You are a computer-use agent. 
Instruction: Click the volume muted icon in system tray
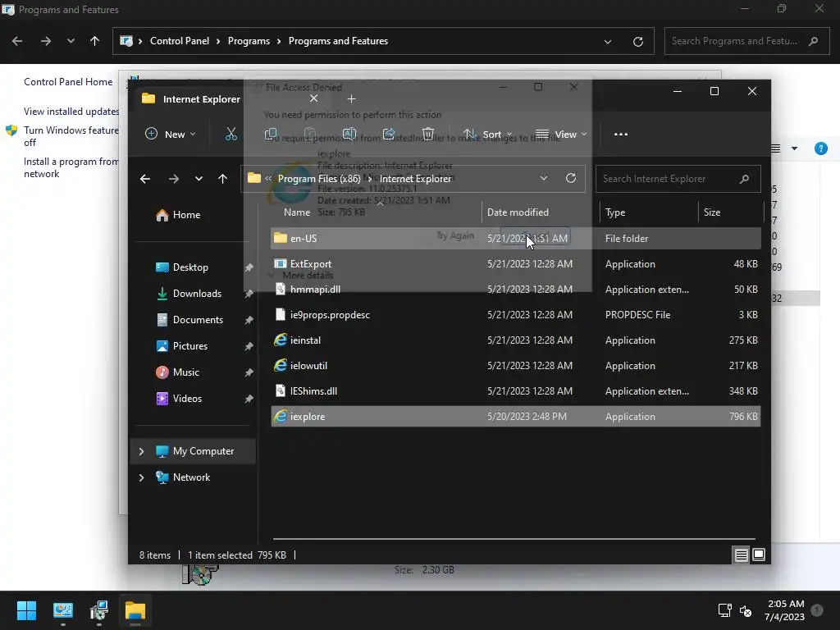point(746,610)
